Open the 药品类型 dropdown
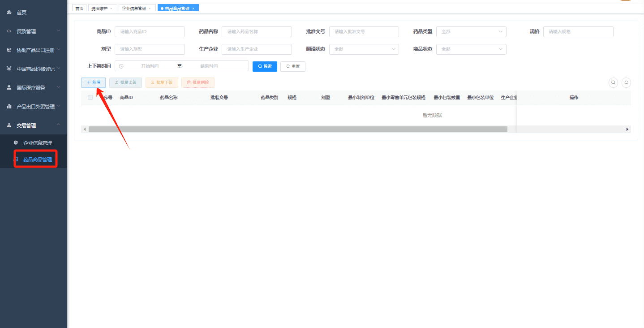 (471, 32)
